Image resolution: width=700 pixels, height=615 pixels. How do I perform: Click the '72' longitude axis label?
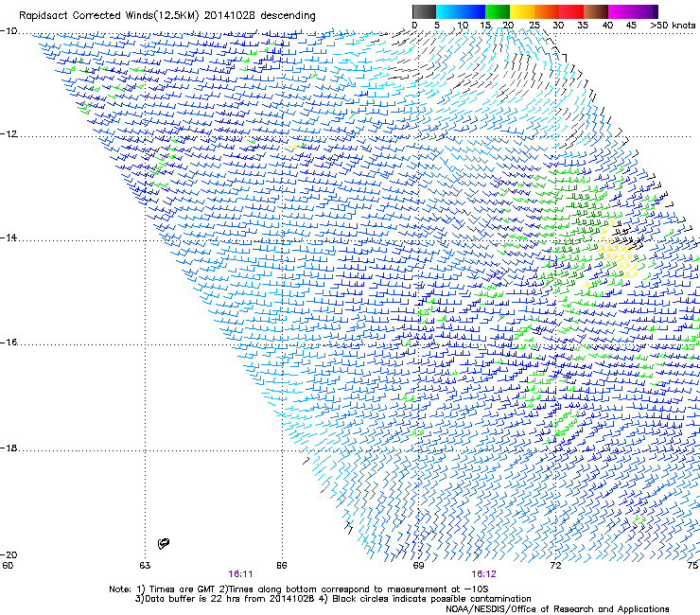pos(555,566)
